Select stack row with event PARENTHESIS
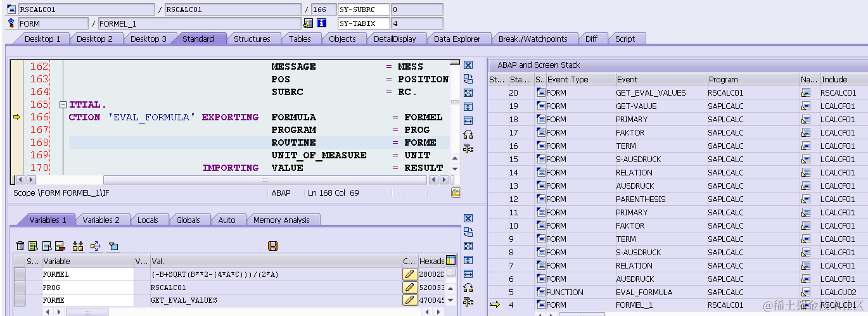868x316 pixels. click(x=678, y=199)
